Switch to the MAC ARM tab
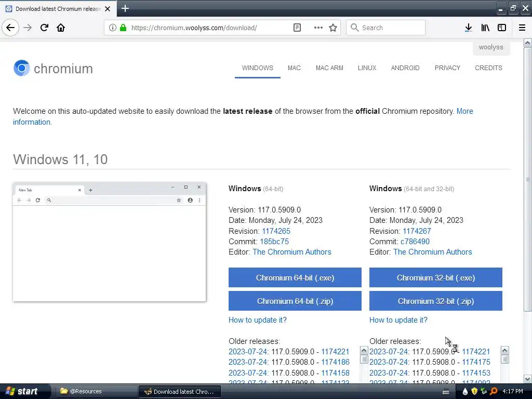This screenshot has width=532, height=399. (329, 68)
